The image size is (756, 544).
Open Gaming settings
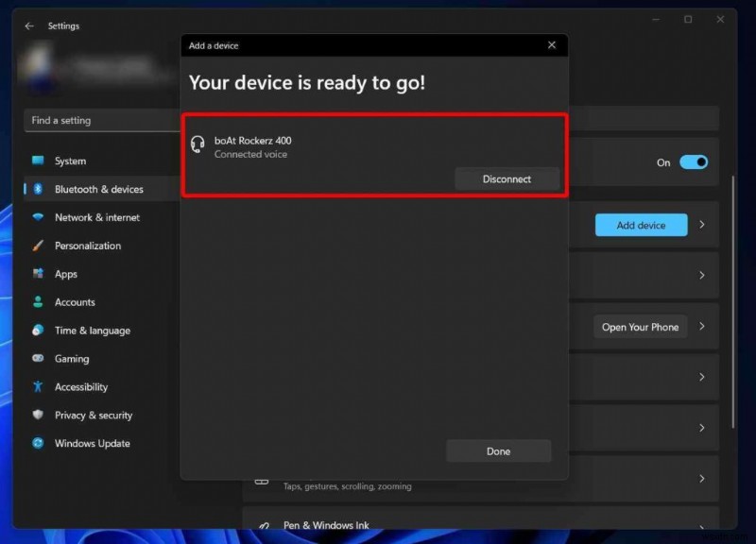coord(101,359)
